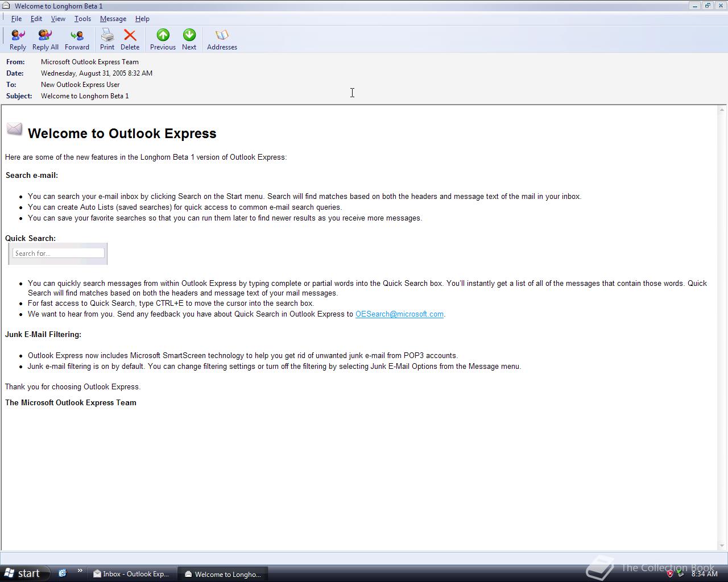Go to the Previous message

tap(163, 40)
